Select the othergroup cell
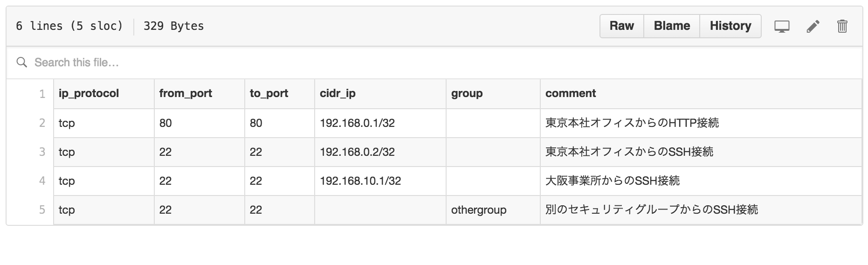 [x=493, y=210]
